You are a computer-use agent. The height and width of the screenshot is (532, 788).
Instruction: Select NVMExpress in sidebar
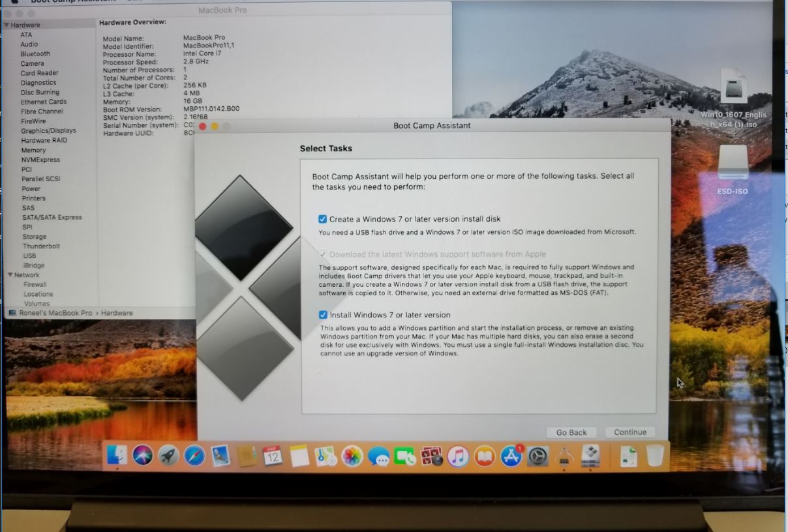(40, 160)
